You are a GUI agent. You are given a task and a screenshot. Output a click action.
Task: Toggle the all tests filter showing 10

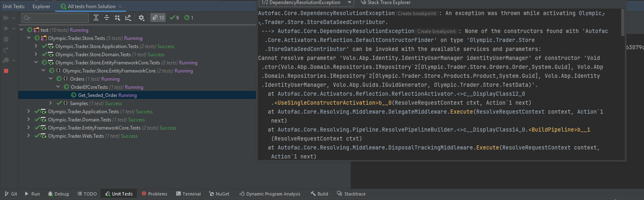pos(158,18)
